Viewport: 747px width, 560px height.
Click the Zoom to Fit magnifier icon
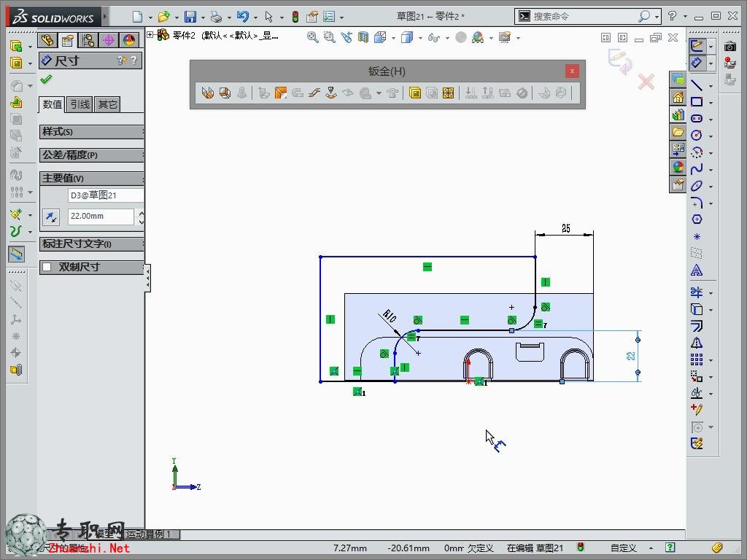[x=312, y=36]
